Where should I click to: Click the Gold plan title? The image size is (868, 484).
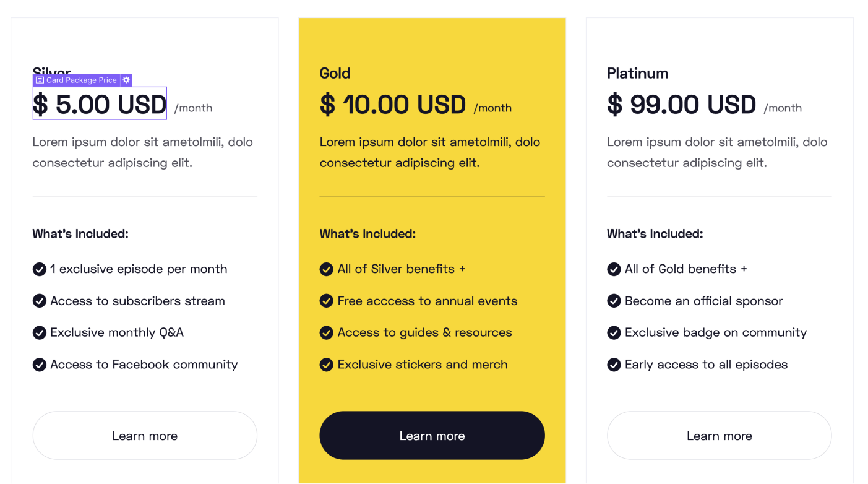335,73
